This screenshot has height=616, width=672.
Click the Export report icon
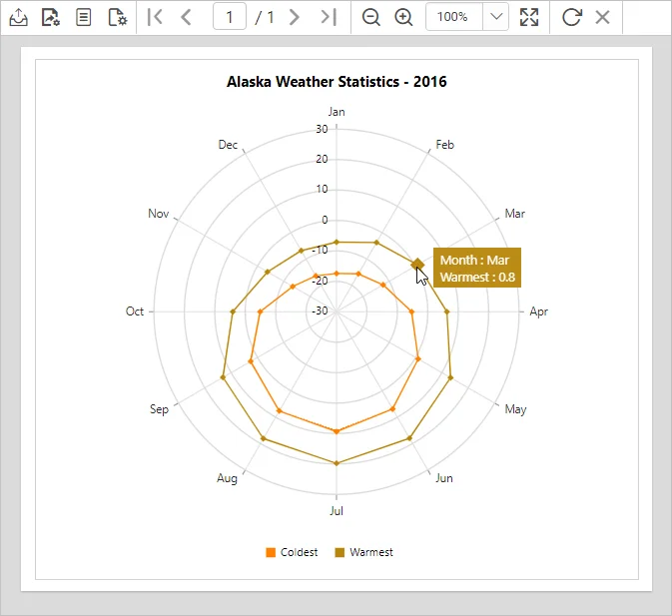tap(18, 17)
